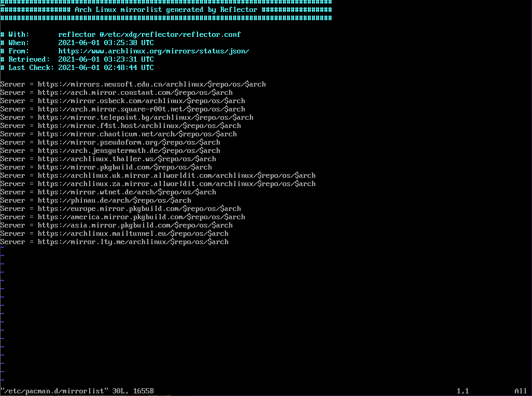The height and width of the screenshot is (396, 532).
Task: Click the mirror.wtnet.de server line
Action: 108,192
